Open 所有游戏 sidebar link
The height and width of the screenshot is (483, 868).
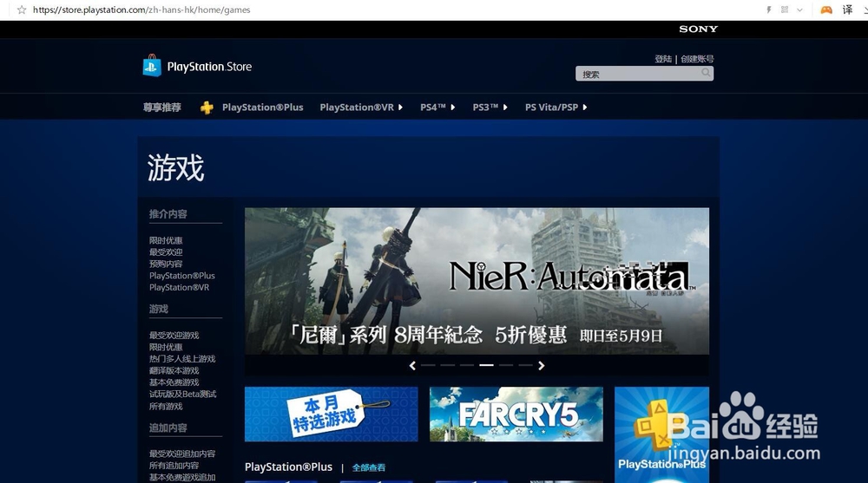(x=166, y=406)
